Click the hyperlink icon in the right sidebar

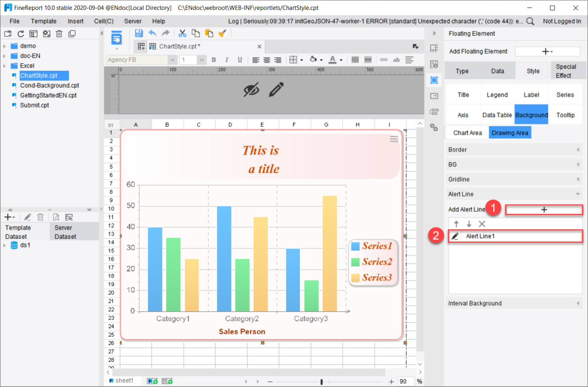point(434,127)
